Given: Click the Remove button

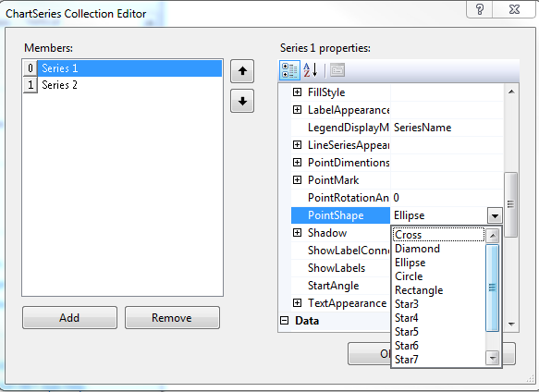Looking at the screenshot, I should (172, 318).
